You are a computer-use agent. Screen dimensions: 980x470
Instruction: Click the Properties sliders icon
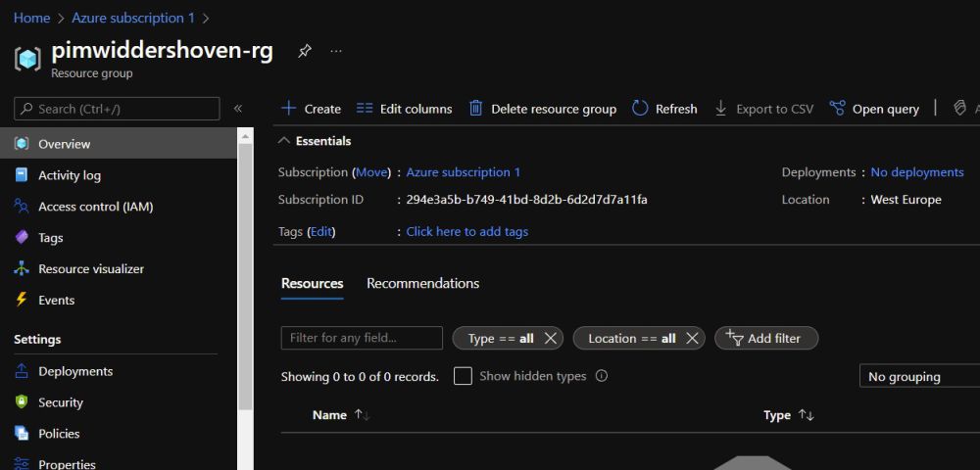coord(22,464)
